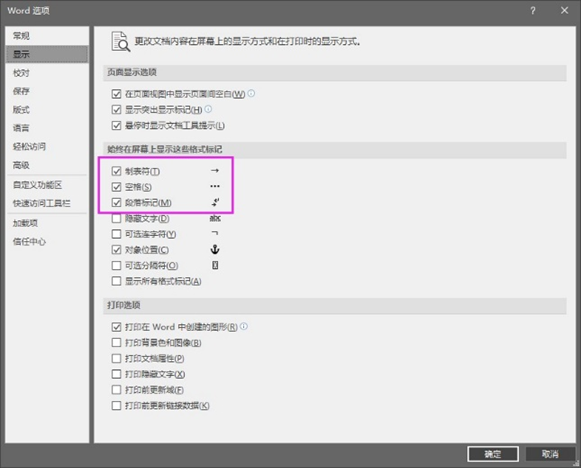Click the info icon next to 显示突出显示标记
The image size is (581, 468).
click(208, 109)
